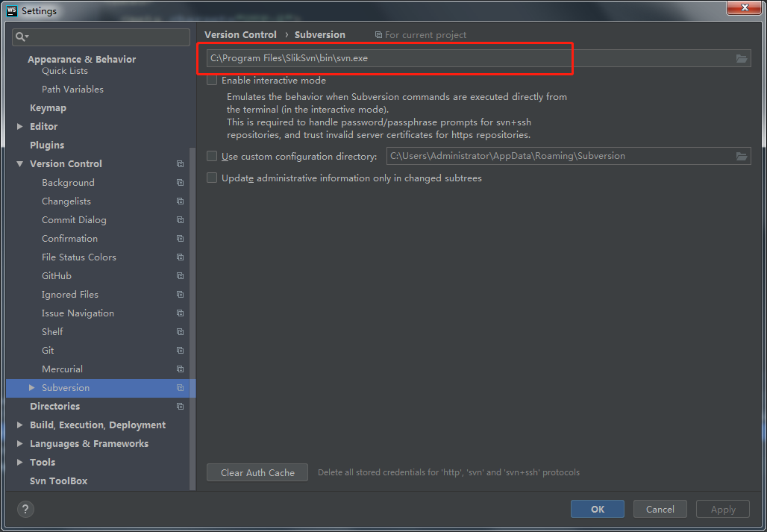Open the folder browser for the svn.exe path
Viewport: 767px width, 532px height.
(x=742, y=58)
